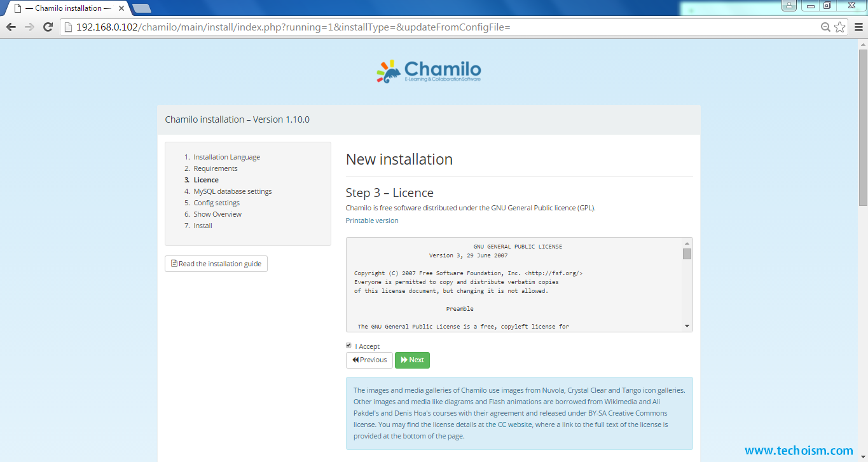Image resolution: width=868 pixels, height=462 pixels.
Task: Click the licence text scrollbar thumb
Action: 687,254
